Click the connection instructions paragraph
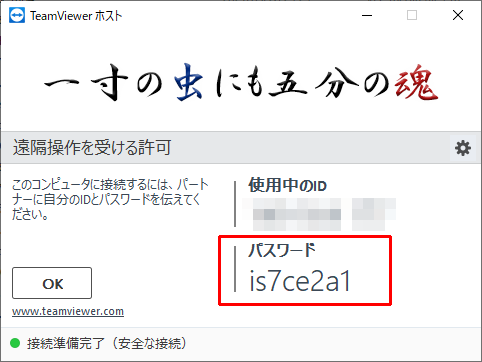This screenshot has width=482, height=362. pyautogui.click(x=110, y=199)
